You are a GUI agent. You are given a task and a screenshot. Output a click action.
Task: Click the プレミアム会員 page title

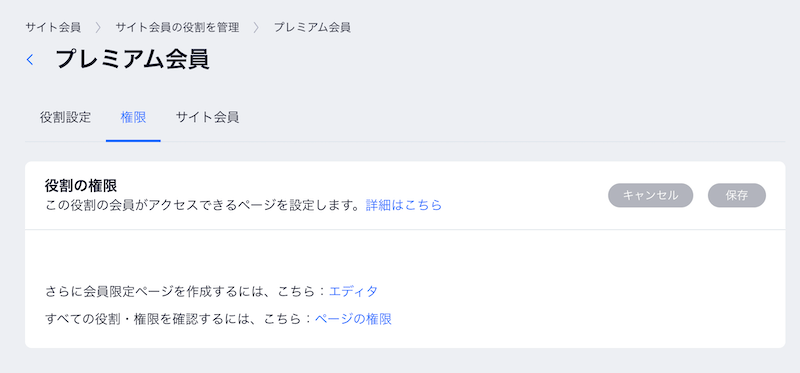click(132, 60)
